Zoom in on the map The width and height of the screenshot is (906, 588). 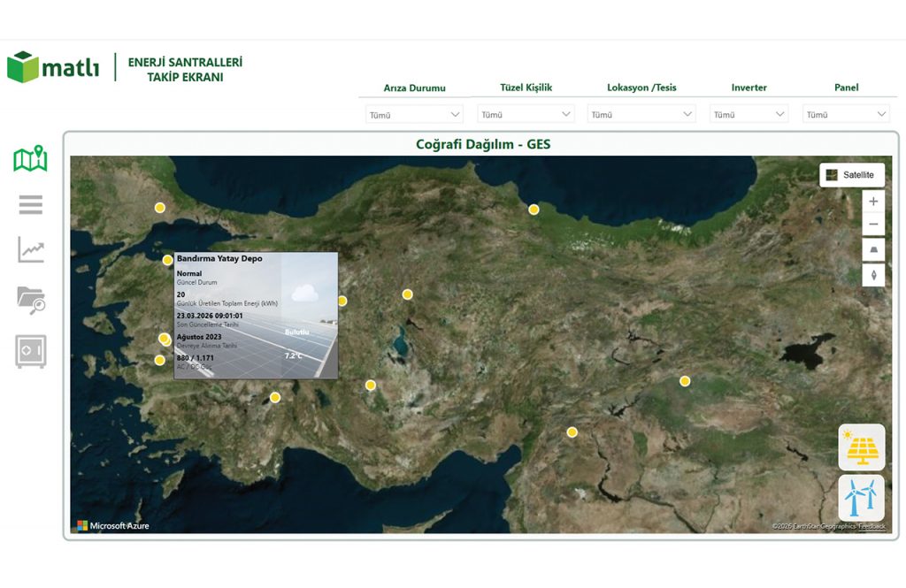click(x=873, y=202)
